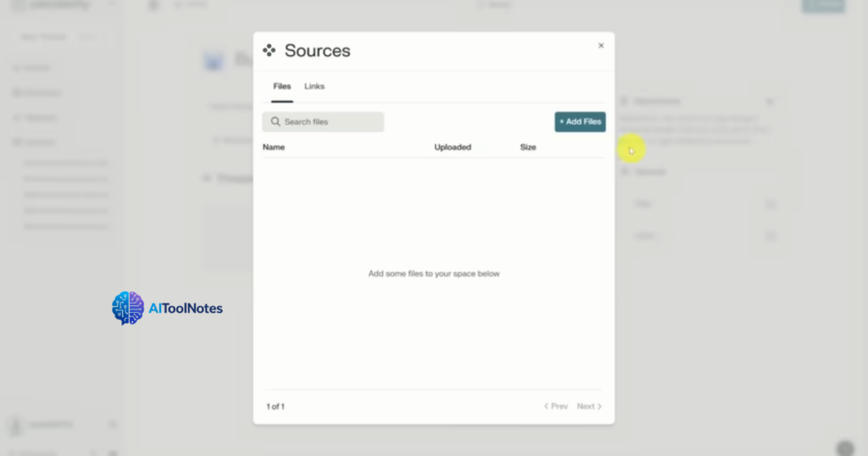Switch to the Files tab

(282, 86)
